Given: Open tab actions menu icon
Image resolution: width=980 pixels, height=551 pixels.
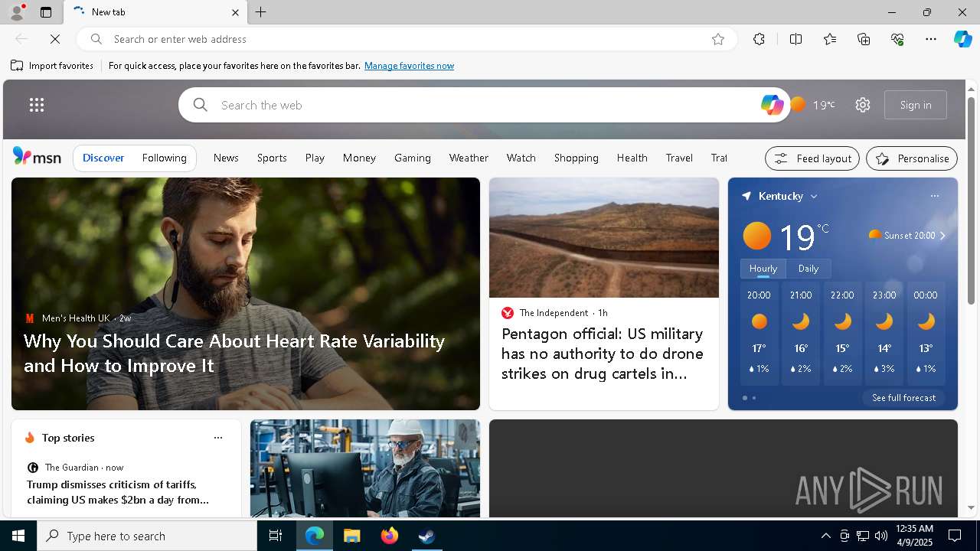Looking at the screenshot, I should 46,12.
